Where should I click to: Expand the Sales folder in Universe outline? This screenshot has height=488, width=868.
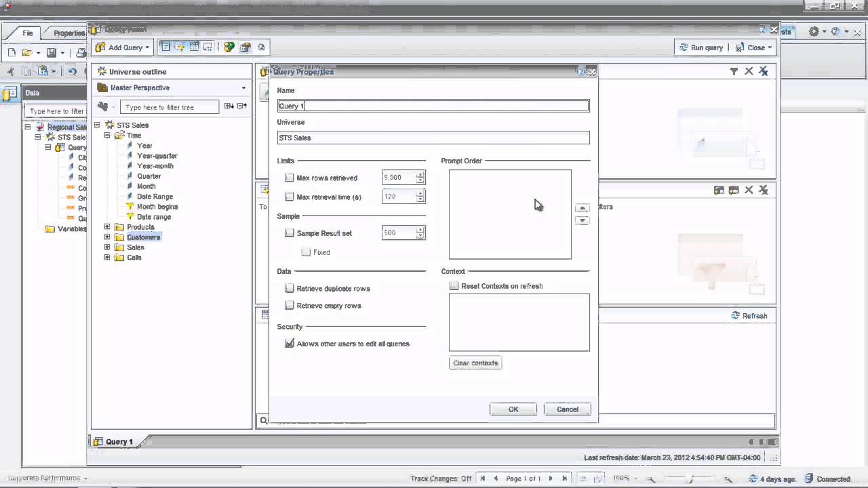coord(106,247)
